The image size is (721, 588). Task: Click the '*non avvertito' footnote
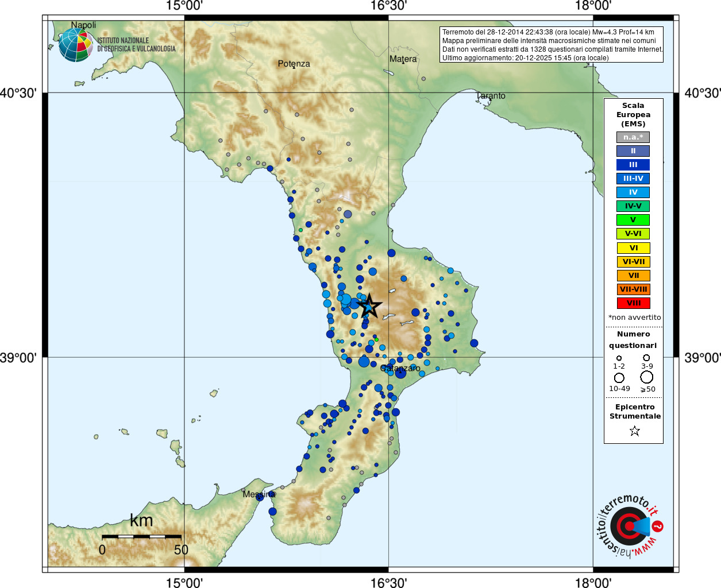pos(634,318)
